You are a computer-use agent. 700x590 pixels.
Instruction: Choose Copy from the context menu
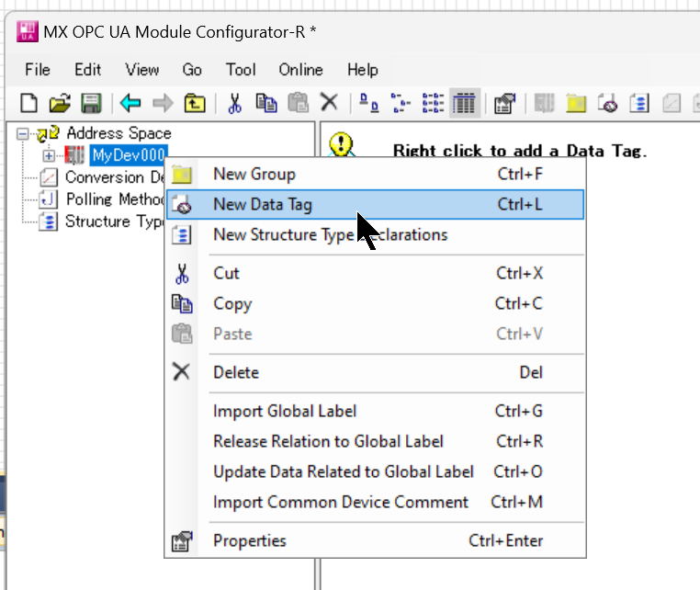[376, 303]
